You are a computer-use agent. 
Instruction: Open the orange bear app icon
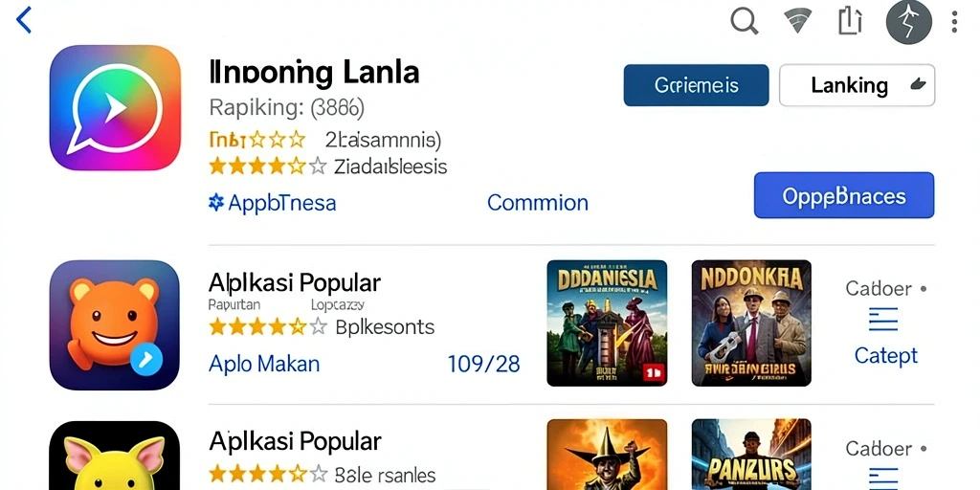[115, 325]
